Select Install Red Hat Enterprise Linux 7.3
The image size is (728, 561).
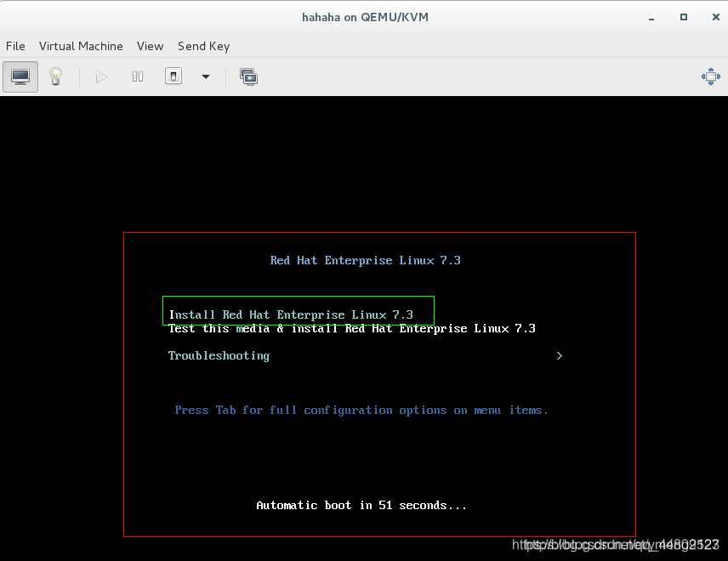(x=291, y=314)
